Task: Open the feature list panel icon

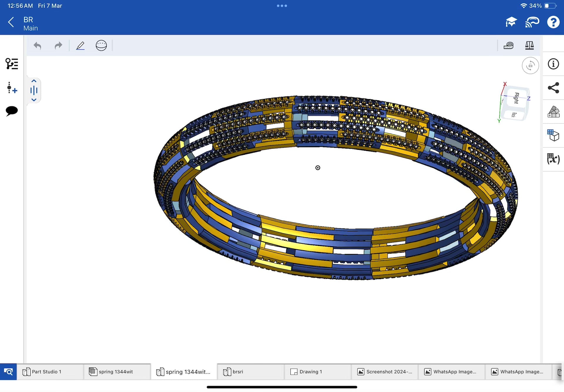Action: click(x=12, y=64)
